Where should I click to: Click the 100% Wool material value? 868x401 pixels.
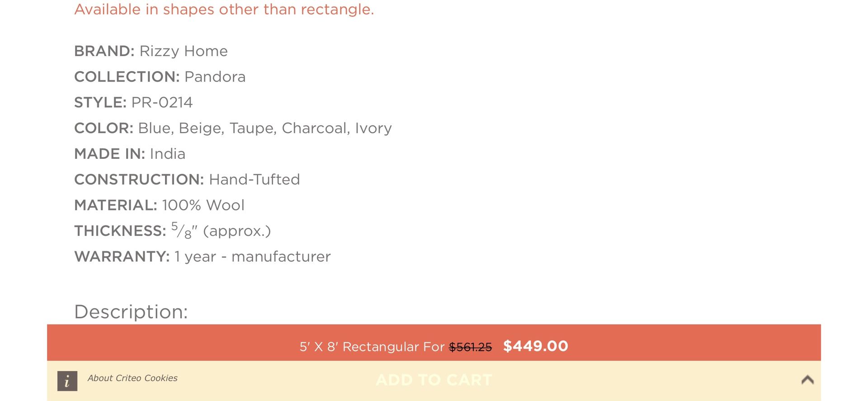click(203, 205)
